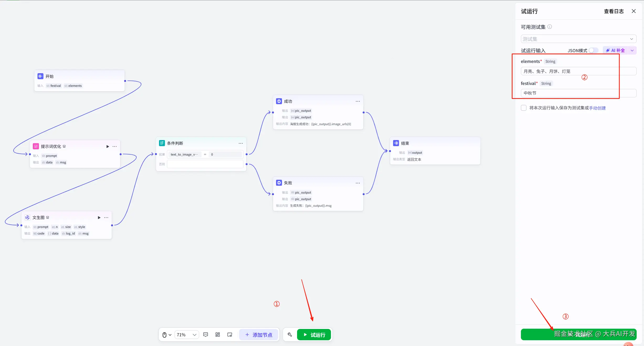Click the wrench debug icon
This screenshot has height=346, width=644.
(x=290, y=334)
